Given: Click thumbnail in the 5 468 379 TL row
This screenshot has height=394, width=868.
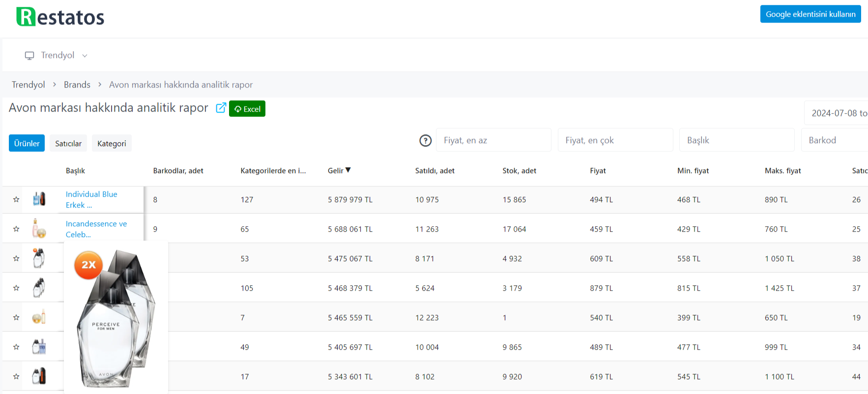Looking at the screenshot, I should 39,288.
